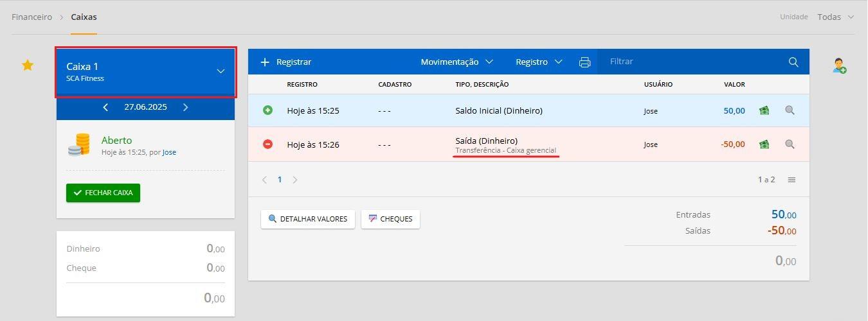Click the Dinheiro balance label

[x=83, y=248]
